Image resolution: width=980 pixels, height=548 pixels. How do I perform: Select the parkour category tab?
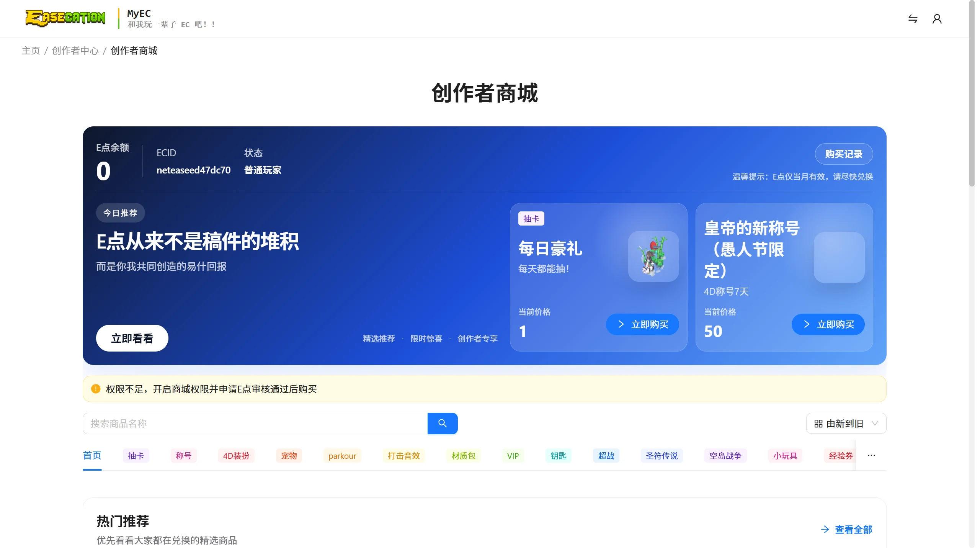pos(342,456)
